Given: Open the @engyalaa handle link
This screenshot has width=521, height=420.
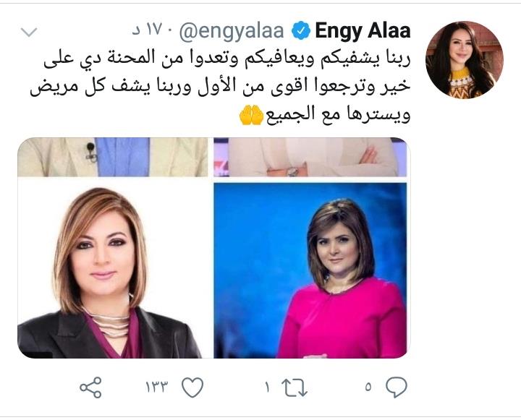Looking at the screenshot, I should pyautogui.click(x=232, y=31).
